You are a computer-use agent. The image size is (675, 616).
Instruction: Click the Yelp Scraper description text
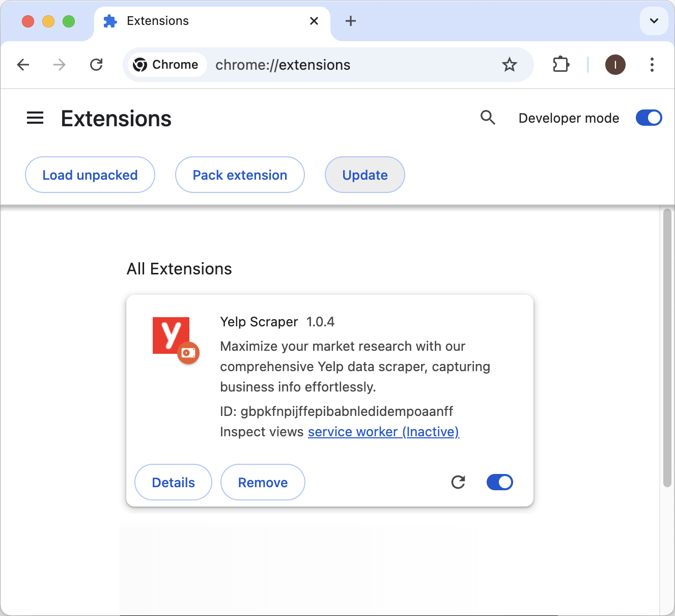355,367
